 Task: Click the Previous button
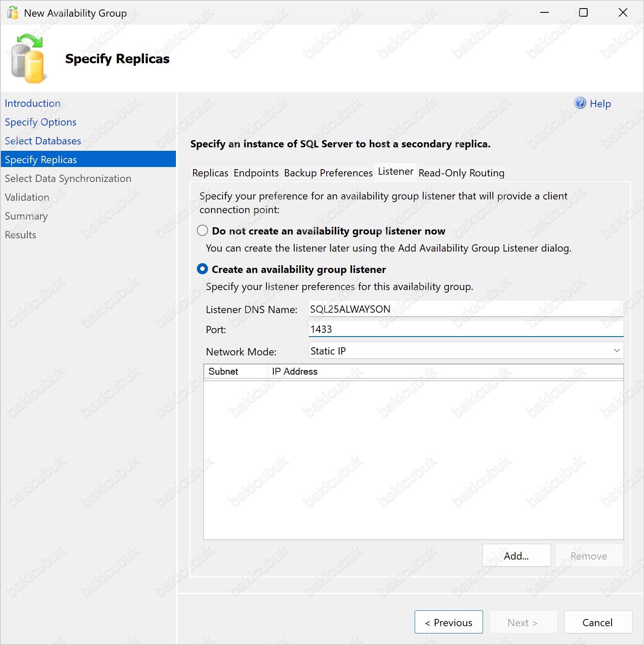448,622
